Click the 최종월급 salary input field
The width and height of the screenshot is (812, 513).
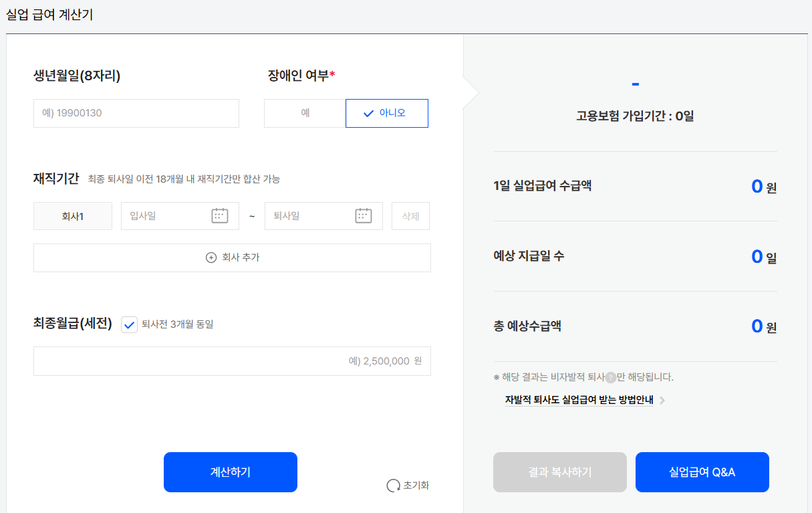(x=232, y=361)
